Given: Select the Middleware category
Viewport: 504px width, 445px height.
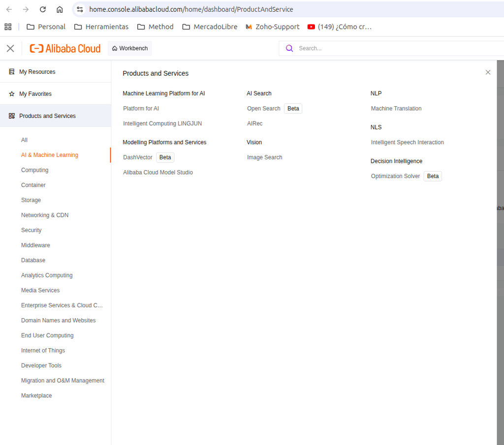Looking at the screenshot, I should [35, 245].
